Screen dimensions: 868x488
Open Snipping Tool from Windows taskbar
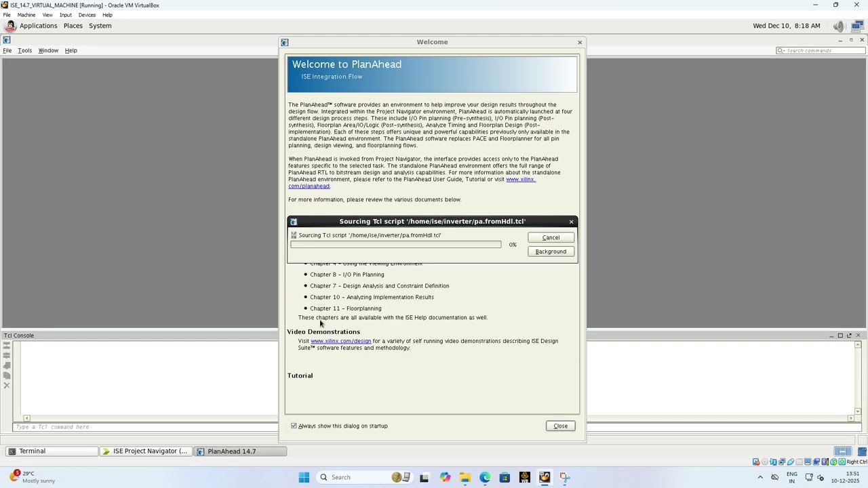point(565,478)
